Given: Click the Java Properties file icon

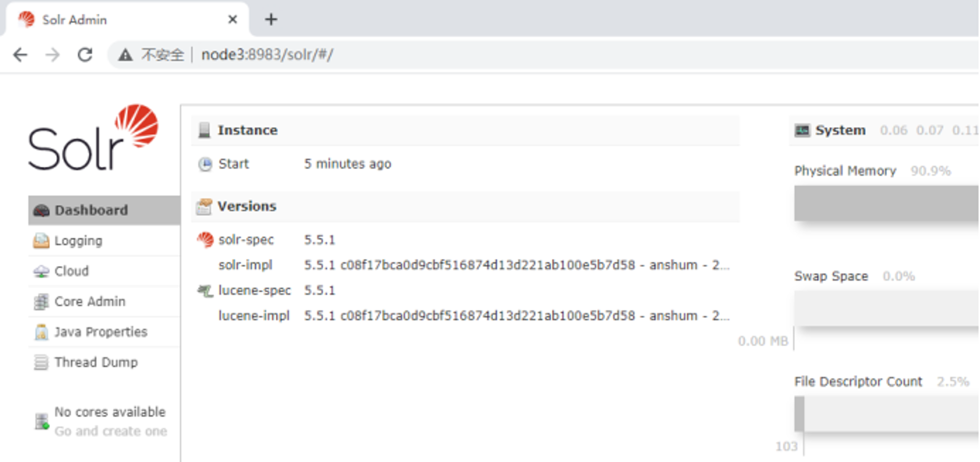Looking at the screenshot, I should tap(41, 332).
